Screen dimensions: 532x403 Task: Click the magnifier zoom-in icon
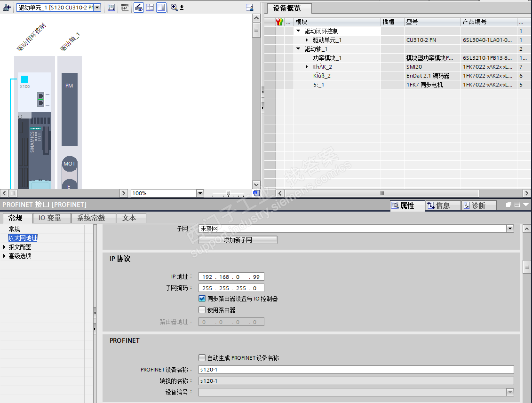(x=174, y=7)
